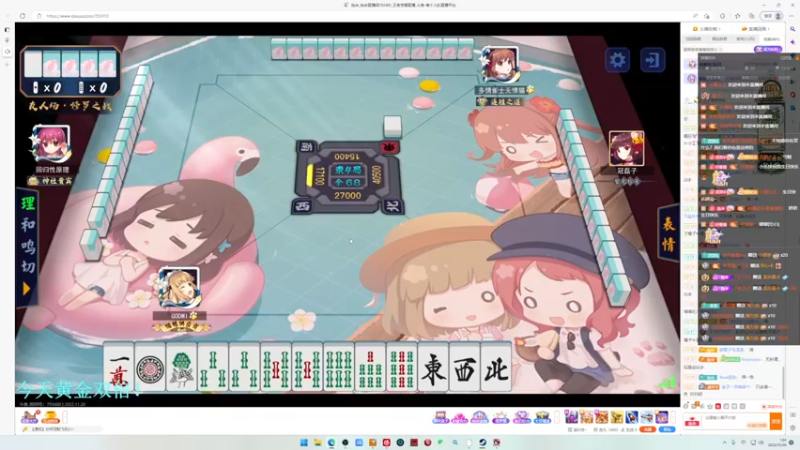The height and width of the screenshot is (450, 800).
Task: Open Microsoft Edge from taskbar
Action: (331, 442)
